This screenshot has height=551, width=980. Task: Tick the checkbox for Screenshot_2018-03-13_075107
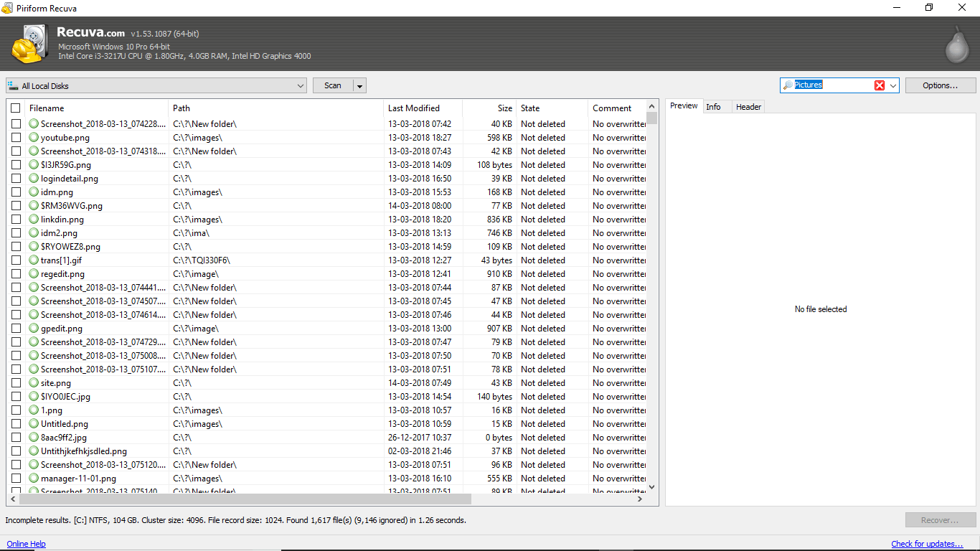16,369
